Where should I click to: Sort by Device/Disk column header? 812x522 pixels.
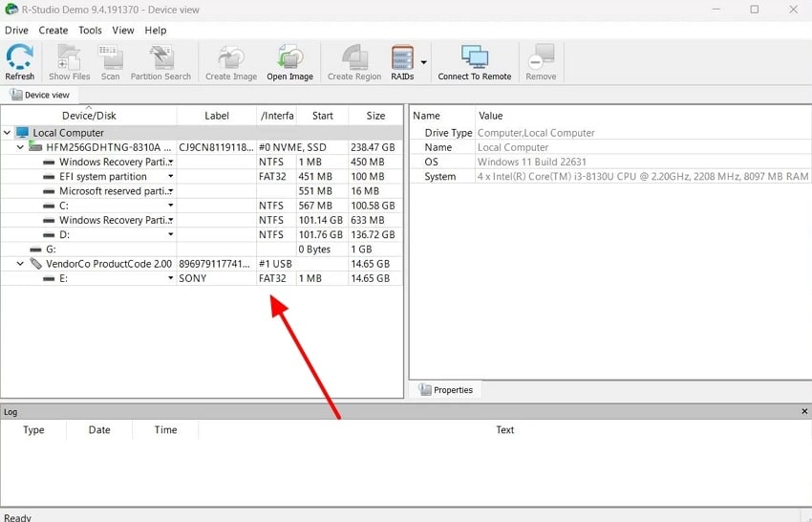pyautogui.click(x=89, y=116)
